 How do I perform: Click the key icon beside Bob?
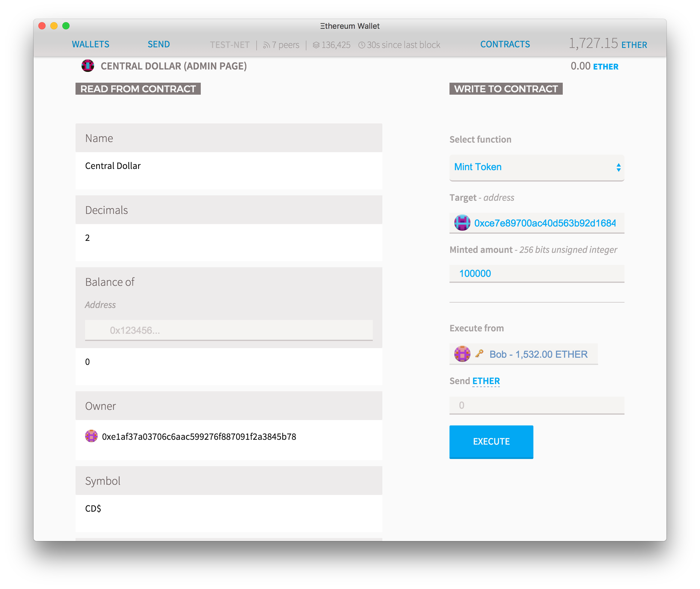point(479,354)
